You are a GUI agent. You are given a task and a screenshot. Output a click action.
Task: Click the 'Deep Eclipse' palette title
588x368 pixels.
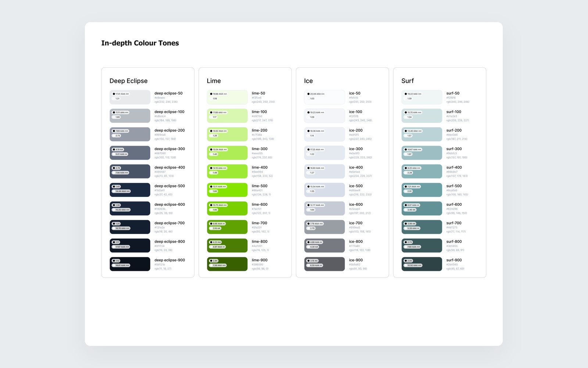129,81
